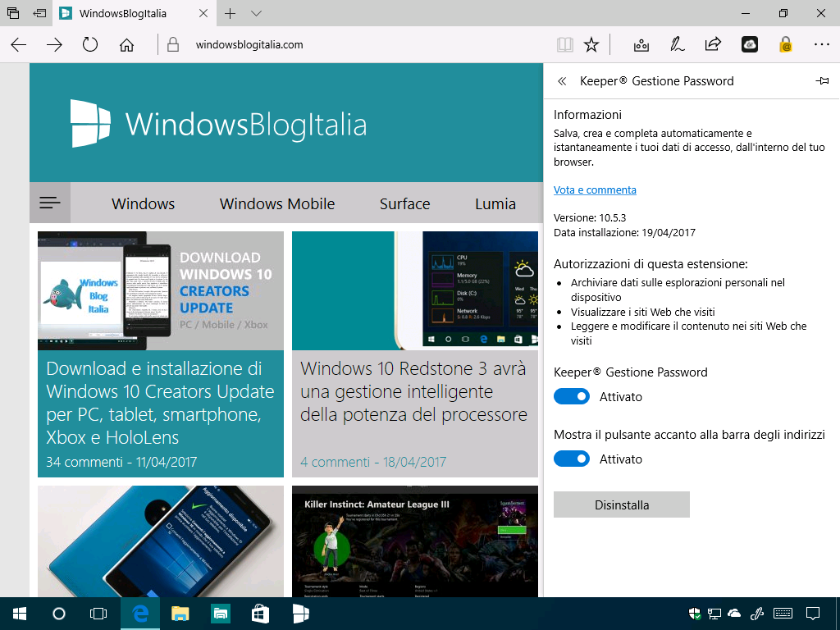Image resolution: width=840 pixels, height=630 pixels.
Task: Open Task View in taskbar
Action: [x=98, y=614]
